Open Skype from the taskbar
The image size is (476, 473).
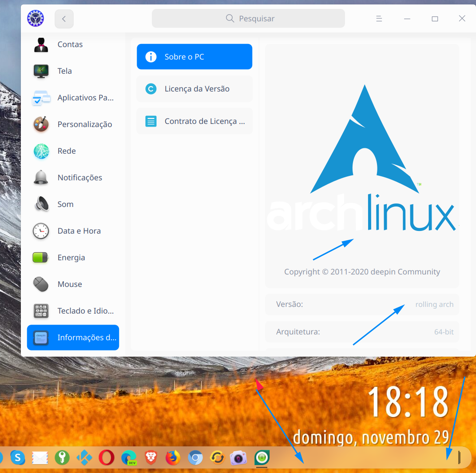click(x=18, y=457)
